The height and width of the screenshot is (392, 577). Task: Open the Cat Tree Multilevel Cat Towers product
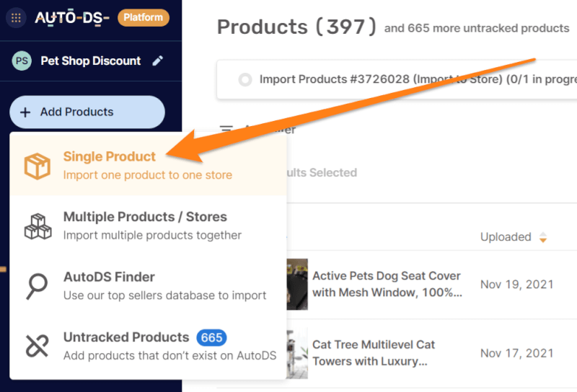(x=374, y=352)
